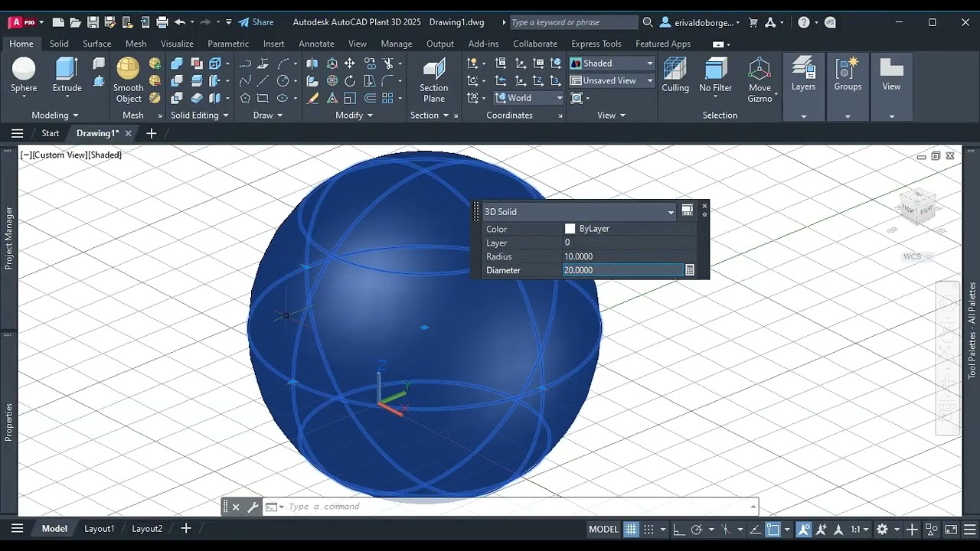Click the Quick Calculator icon beside Diameter
The width and height of the screenshot is (980, 551).
tap(690, 270)
